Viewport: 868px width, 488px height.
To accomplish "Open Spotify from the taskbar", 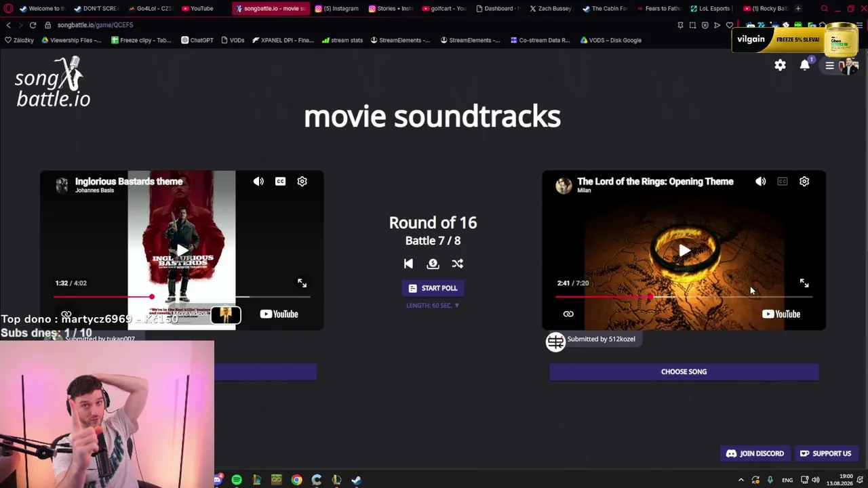I will 237,480.
